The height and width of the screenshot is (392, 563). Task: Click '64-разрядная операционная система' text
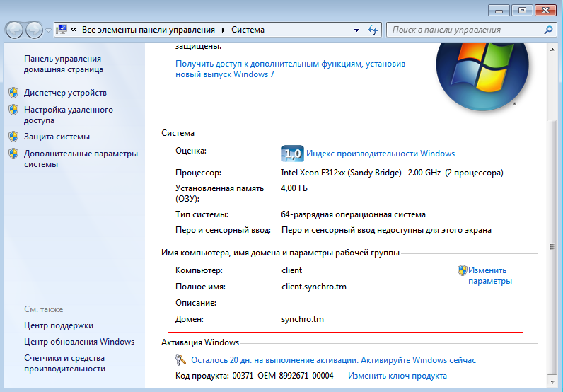[354, 214]
